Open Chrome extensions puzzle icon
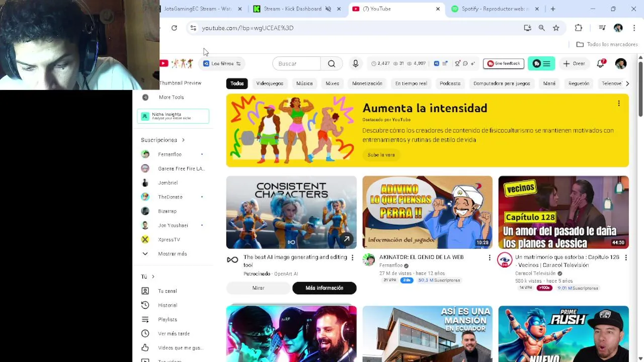This screenshot has width=644, height=362. tap(579, 28)
